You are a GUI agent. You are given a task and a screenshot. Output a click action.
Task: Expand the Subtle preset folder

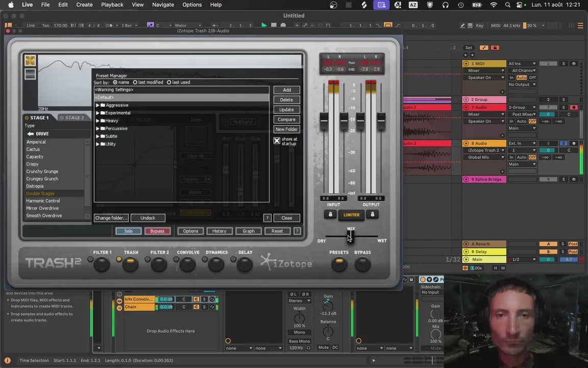tap(97, 136)
